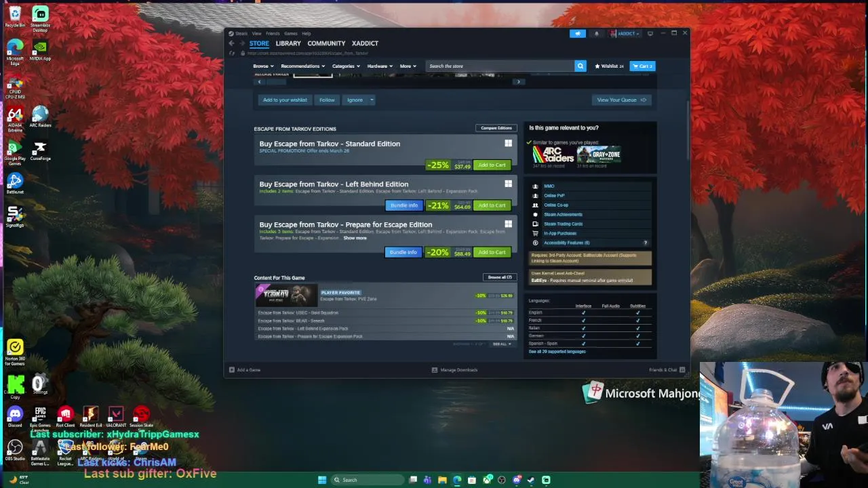This screenshot has height=488, width=868.
Task: Click See all 29 supported languages
Action: tap(557, 351)
